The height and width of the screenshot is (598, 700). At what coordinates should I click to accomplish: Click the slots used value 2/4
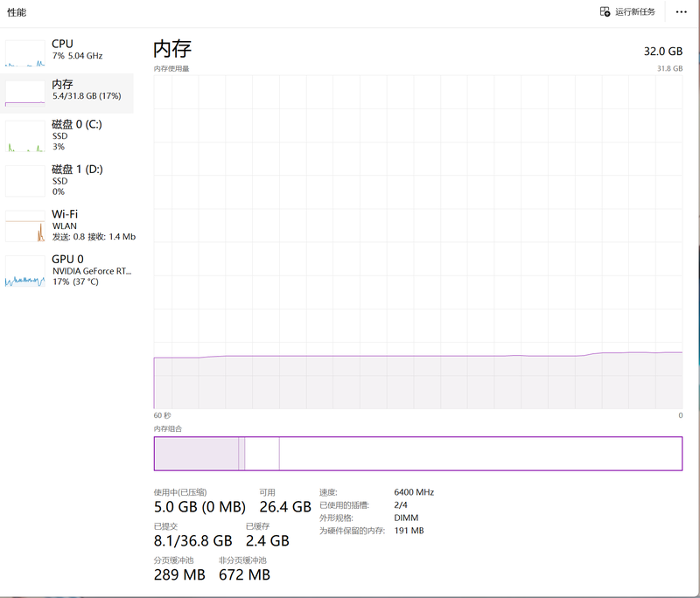click(x=401, y=504)
